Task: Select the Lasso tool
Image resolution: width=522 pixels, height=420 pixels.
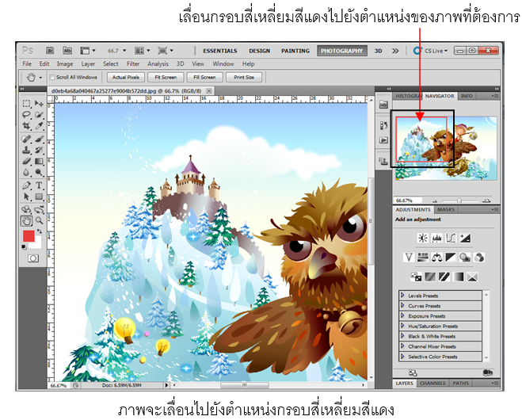Action: pyautogui.click(x=26, y=115)
